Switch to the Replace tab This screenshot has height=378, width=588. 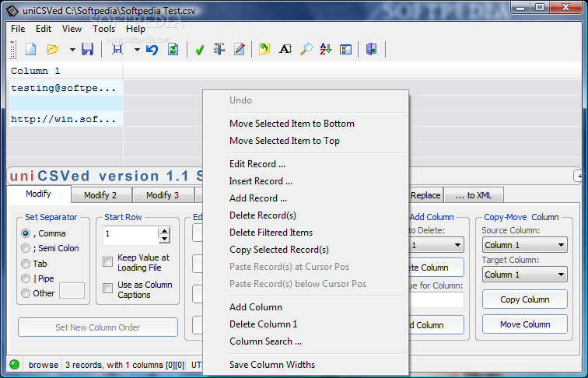tap(425, 195)
